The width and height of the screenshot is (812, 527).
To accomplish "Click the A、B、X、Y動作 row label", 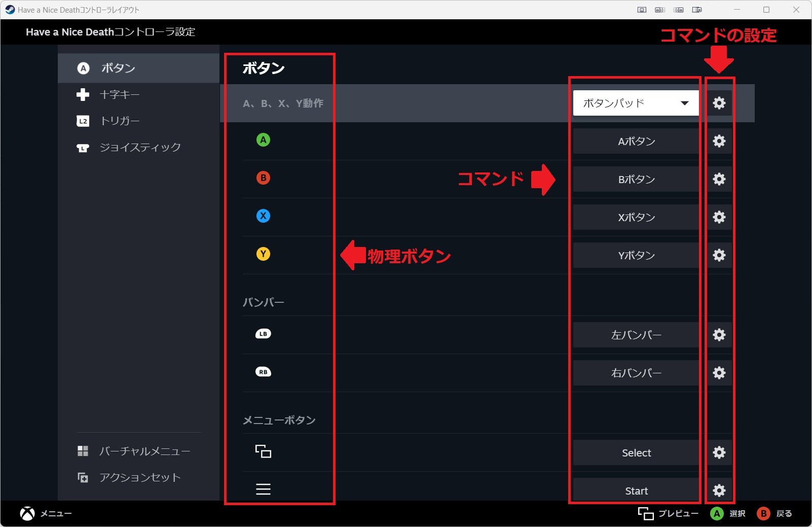I will coord(283,103).
